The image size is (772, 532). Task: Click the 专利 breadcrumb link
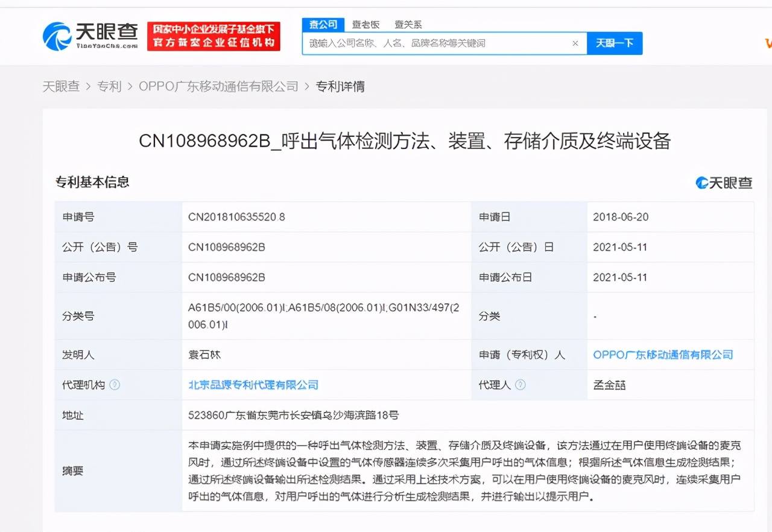click(109, 86)
